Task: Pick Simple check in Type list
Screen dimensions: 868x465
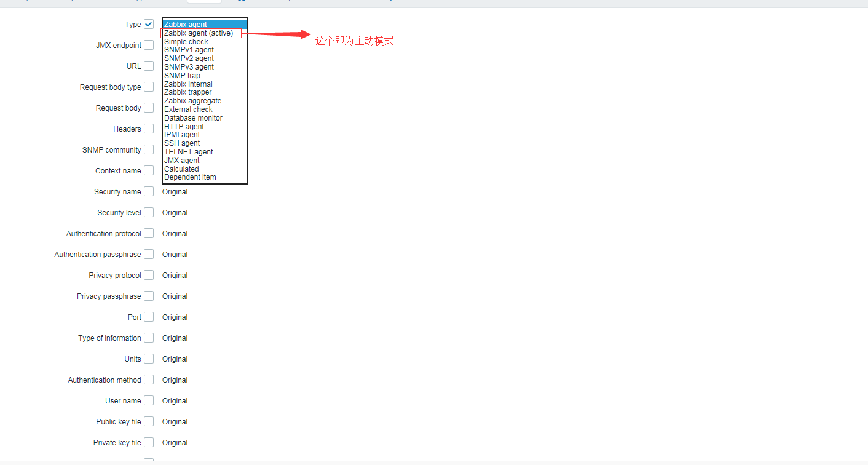Action: [x=205, y=42]
